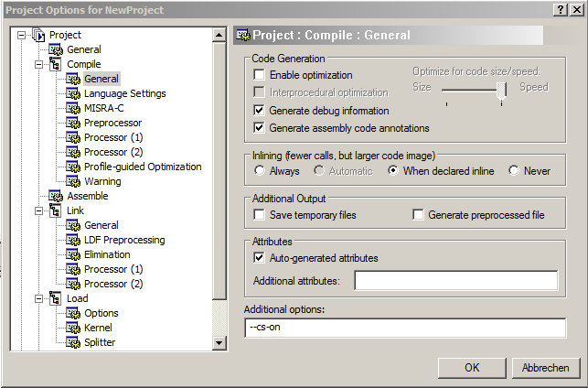Viewport: 588px width, 388px height.
Task: Collapse the Compile tree node
Action: point(39,65)
